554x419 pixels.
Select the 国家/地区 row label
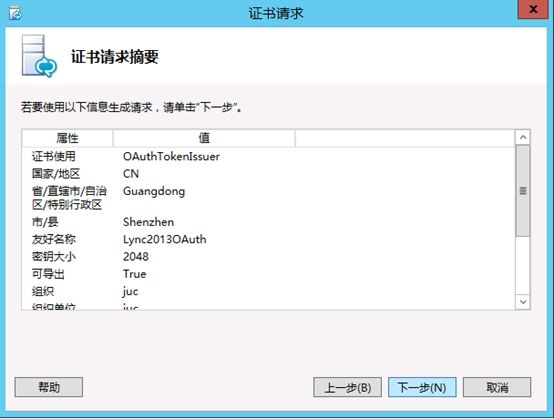(x=56, y=173)
